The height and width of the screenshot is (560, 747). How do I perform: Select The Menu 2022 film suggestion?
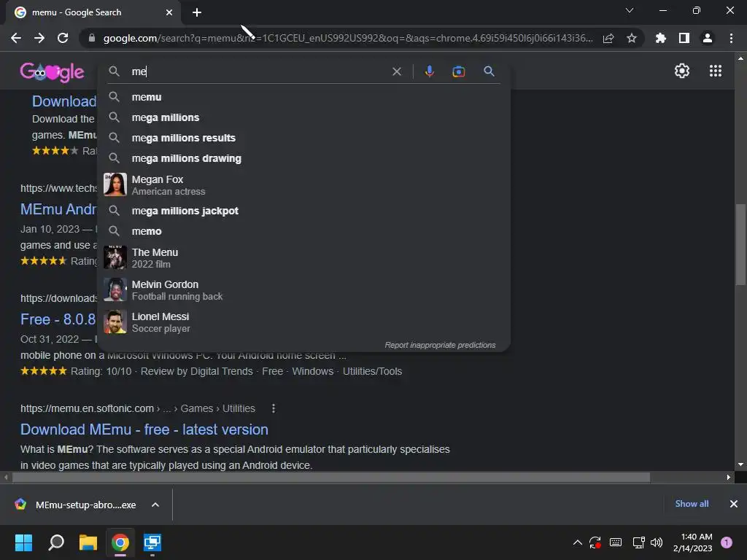[303, 257]
